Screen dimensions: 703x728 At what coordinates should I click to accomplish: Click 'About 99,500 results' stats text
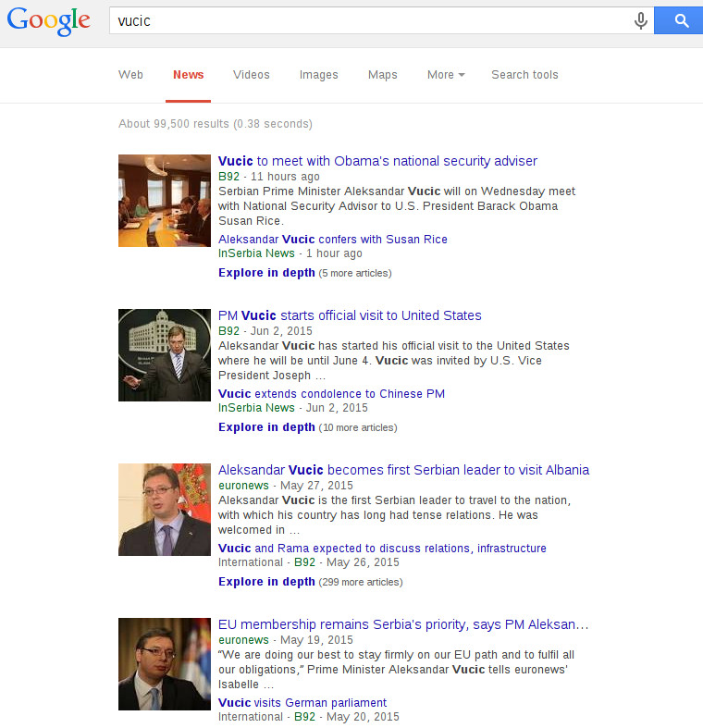[x=216, y=124]
